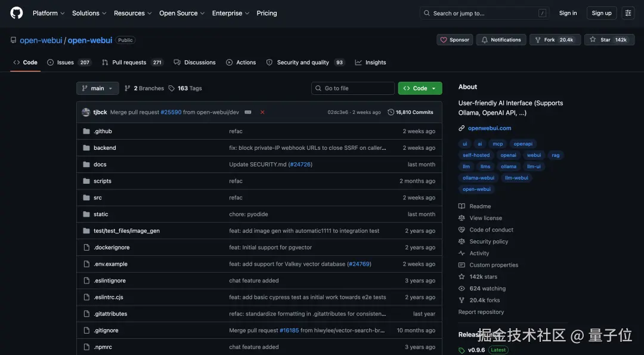
Task: Click the .dockerignore file icon
Action: point(86,248)
